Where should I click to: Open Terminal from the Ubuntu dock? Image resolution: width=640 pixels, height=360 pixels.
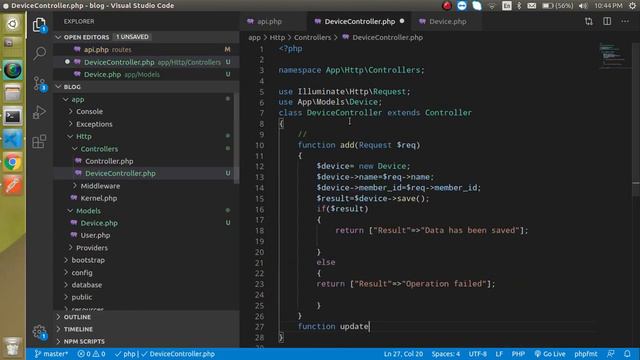pyautogui.click(x=13, y=117)
